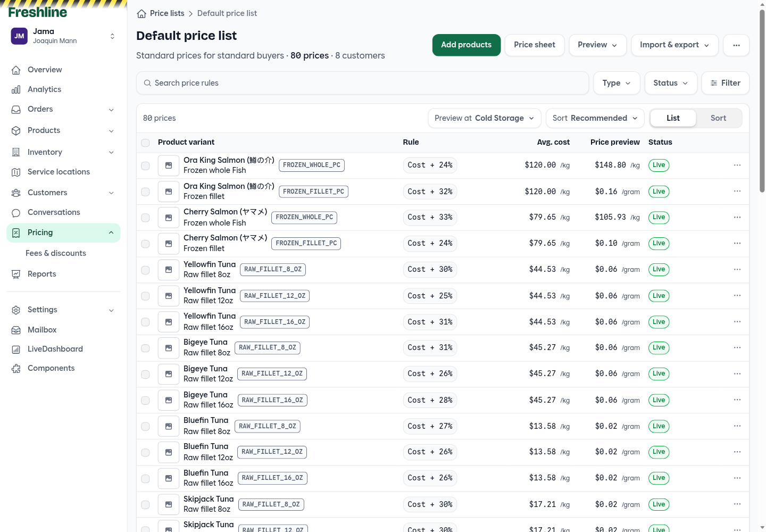The height and width of the screenshot is (532, 766).
Task: Expand the Preview dropdown button
Action: click(x=597, y=45)
